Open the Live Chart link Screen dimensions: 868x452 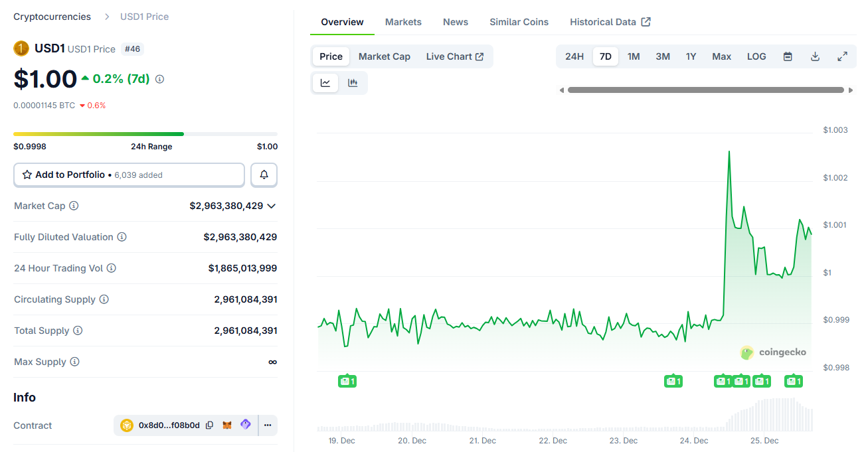pos(455,56)
